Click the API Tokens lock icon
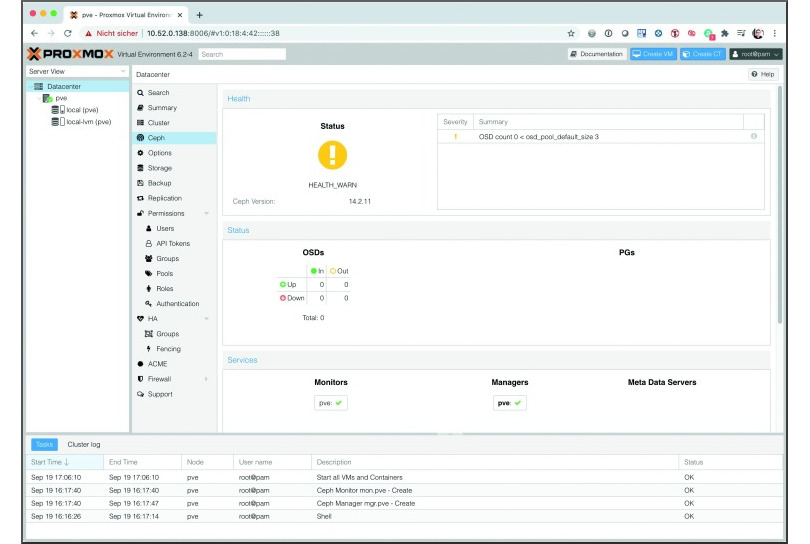The width and height of the screenshot is (810, 544). click(149, 243)
